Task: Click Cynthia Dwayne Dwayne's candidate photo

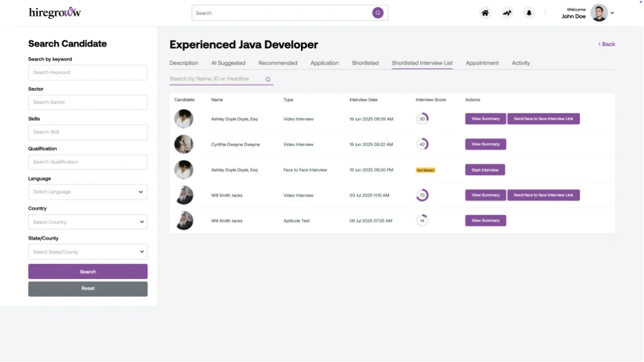Action: [183, 144]
